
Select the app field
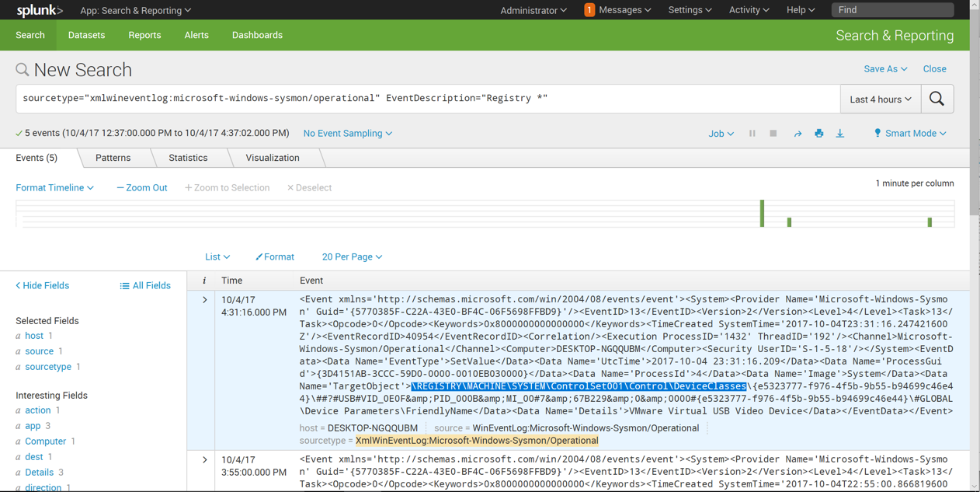[x=33, y=426]
